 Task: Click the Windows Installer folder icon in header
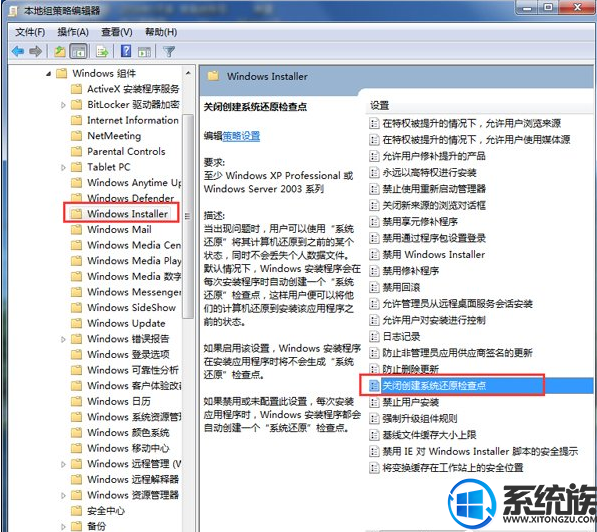pyautogui.click(x=213, y=76)
